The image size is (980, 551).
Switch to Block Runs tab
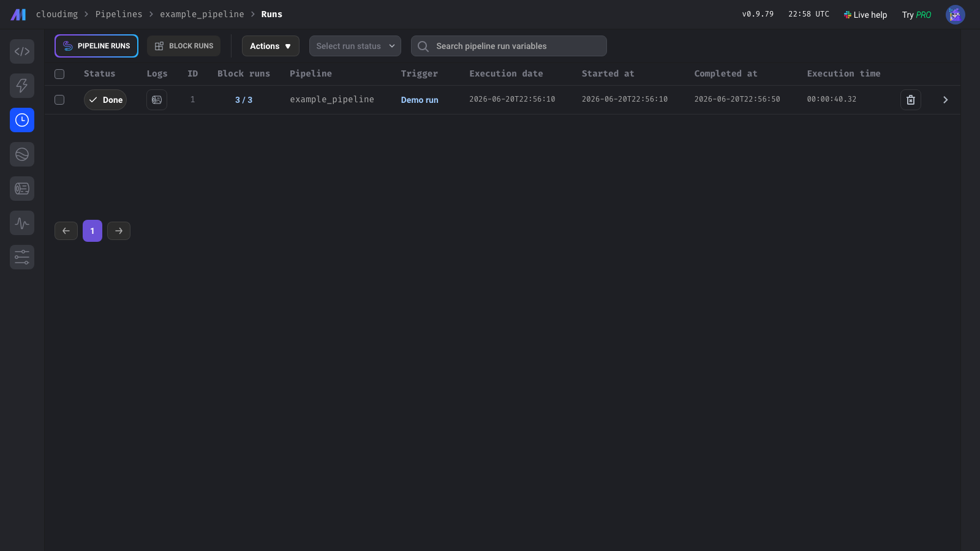point(184,46)
